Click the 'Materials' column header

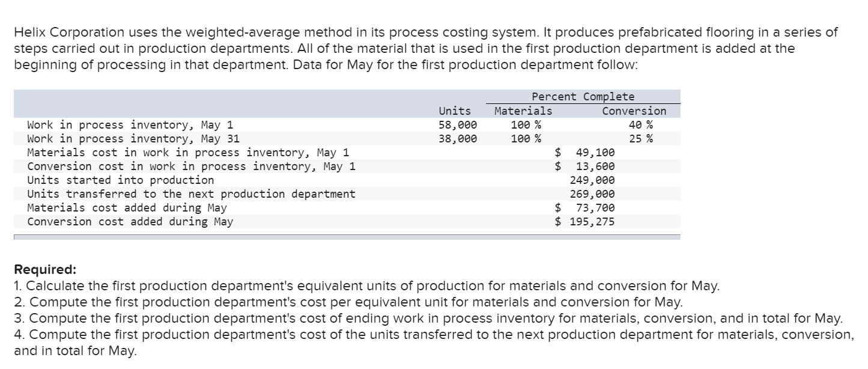[x=523, y=111]
